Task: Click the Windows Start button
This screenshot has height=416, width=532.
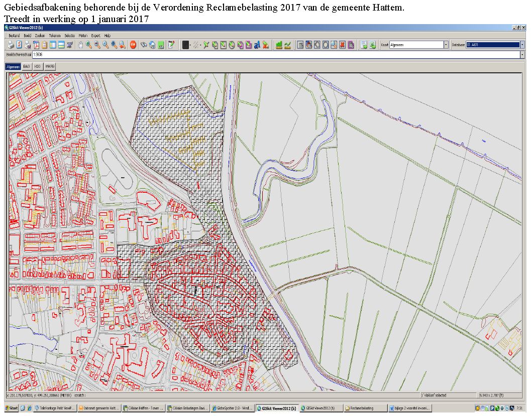Action: click(x=12, y=408)
